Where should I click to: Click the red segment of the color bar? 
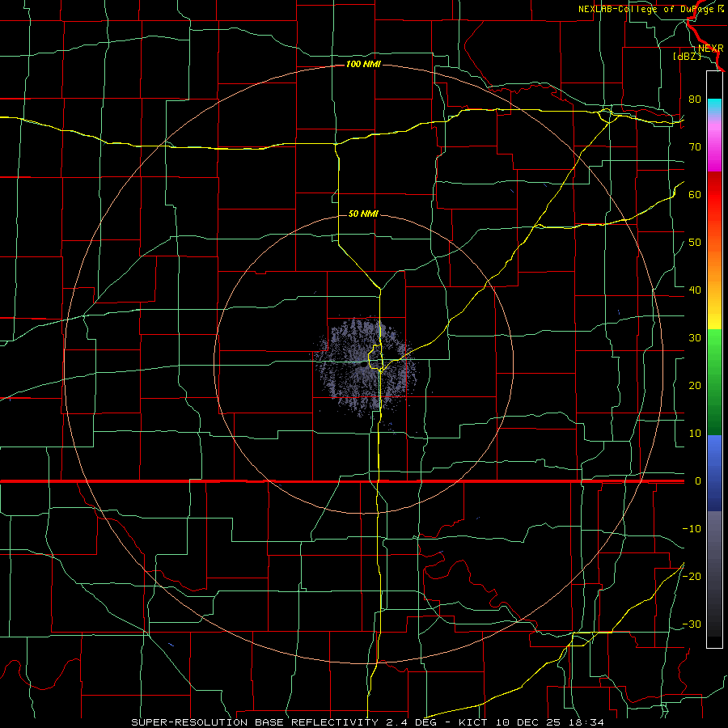coord(714,206)
